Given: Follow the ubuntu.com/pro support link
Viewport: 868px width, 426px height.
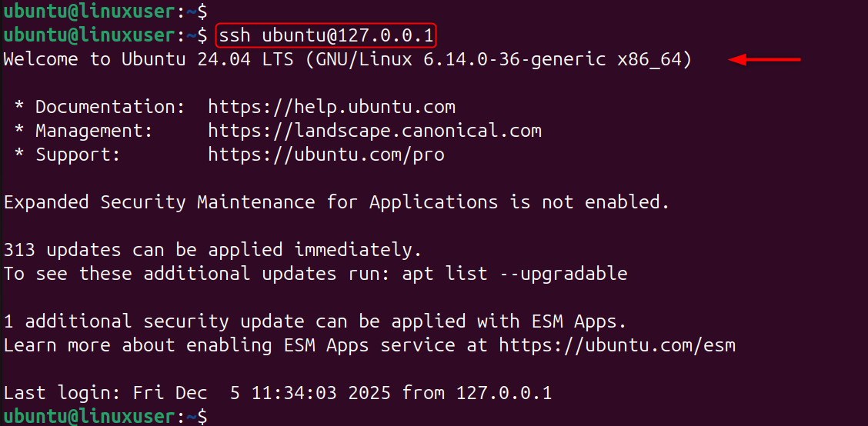Looking at the screenshot, I should click(326, 155).
